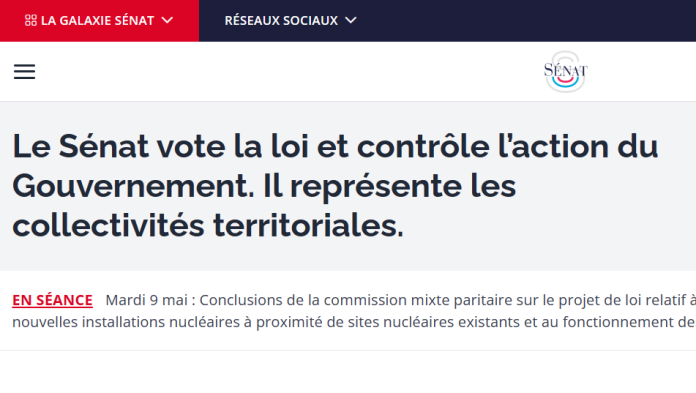This screenshot has width=696, height=393.
Task: Click the 'nouvelles installations nucléaires' text line
Action: click(x=354, y=322)
